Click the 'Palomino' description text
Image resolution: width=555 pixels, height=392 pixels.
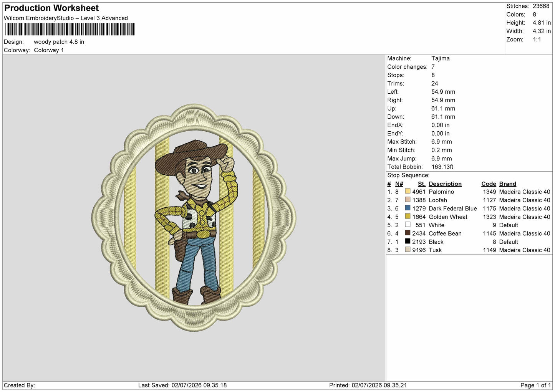[x=441, y=192]
